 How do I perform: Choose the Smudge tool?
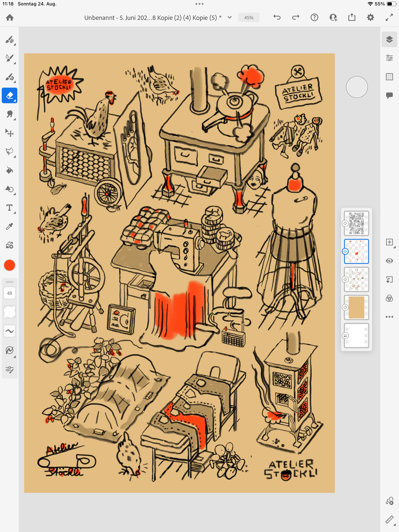pos(9,114)
